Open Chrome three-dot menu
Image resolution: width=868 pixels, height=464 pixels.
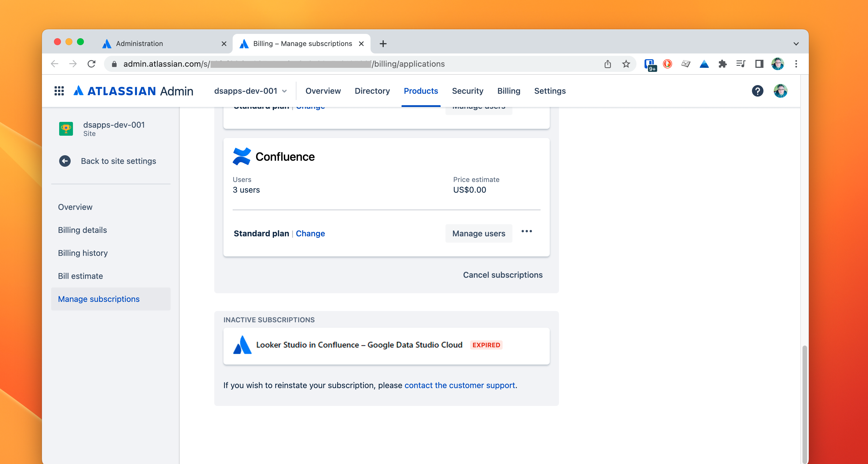pos(796,64)
